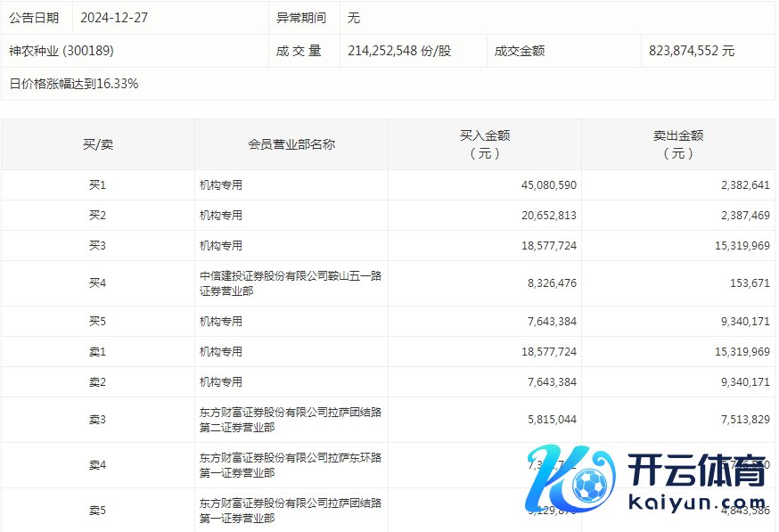Click the 日价格涨幅达到16.33% notice text
Viewport: 779px width, 532px height.
74,84
